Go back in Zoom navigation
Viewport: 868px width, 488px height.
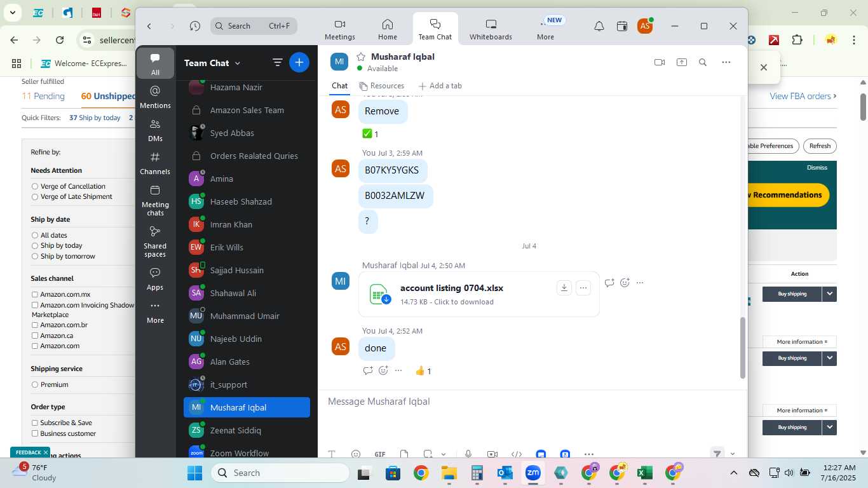(x=149, y=26)
